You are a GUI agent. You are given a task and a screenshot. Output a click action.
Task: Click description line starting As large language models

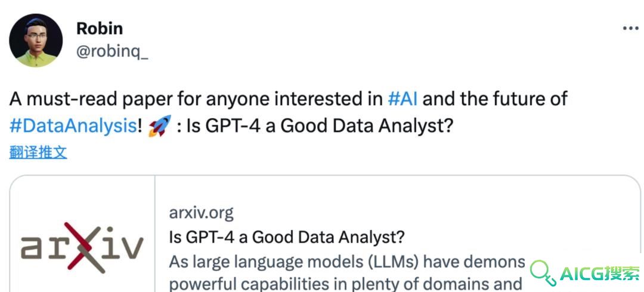click(x=347, y=262)
